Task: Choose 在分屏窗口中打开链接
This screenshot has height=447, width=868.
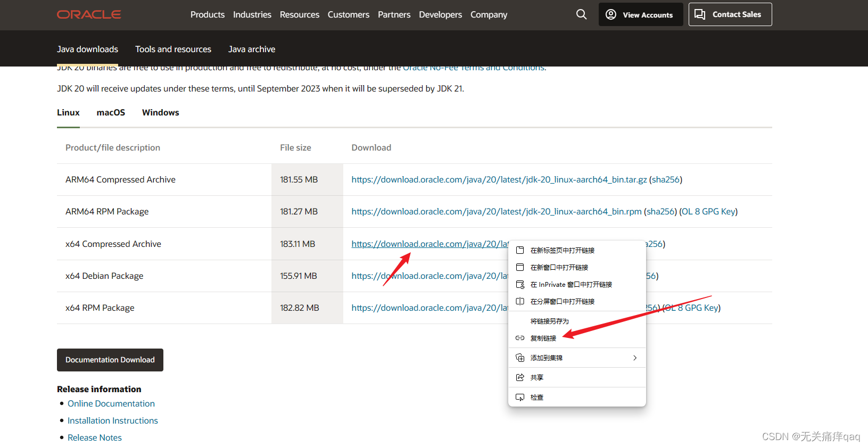Action: tap(577, 301)
